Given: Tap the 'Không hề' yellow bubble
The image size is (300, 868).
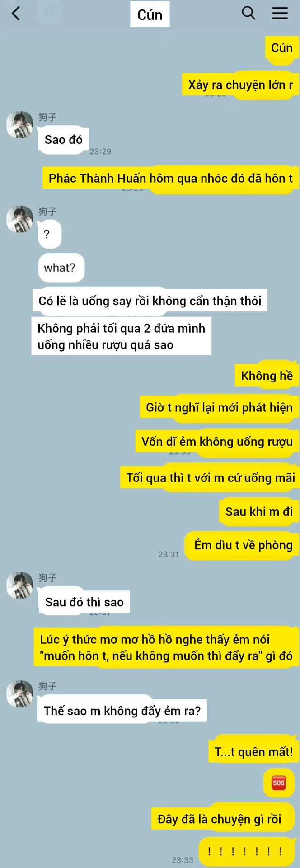Looking at the screenshot, I should (x=267, y=376).
